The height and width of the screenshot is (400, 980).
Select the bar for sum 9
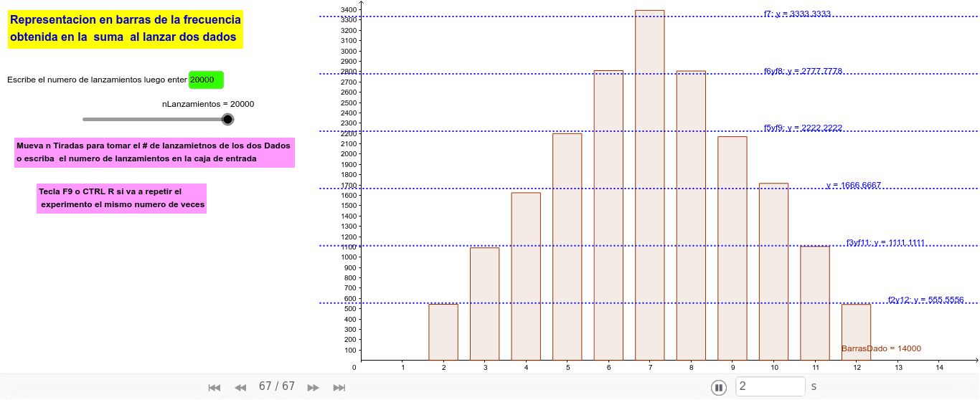[732, 248]
